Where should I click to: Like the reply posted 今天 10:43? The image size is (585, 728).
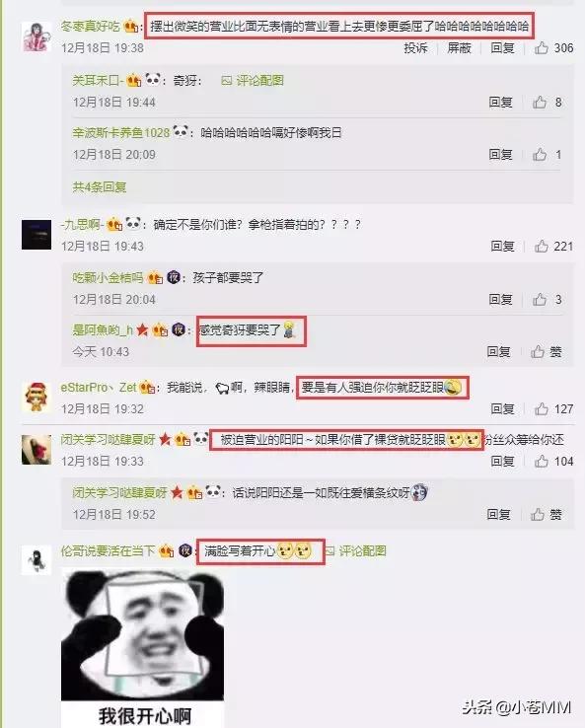click(538, 351)
